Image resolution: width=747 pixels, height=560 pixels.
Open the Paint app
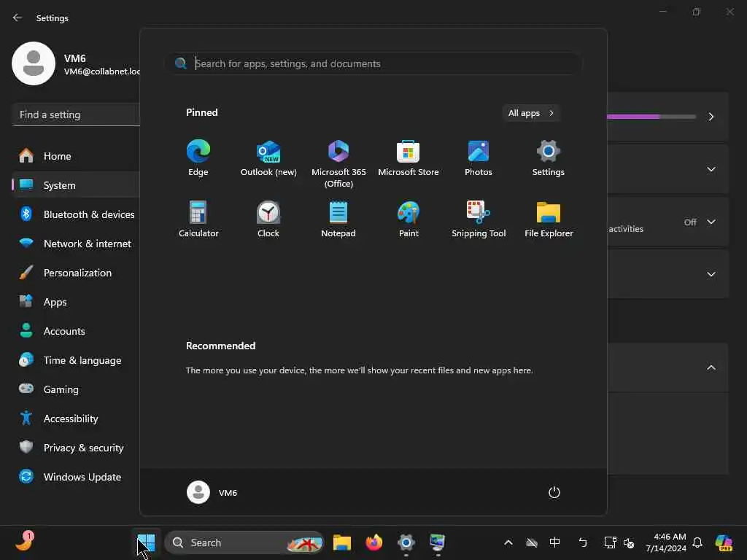point(409,219)
